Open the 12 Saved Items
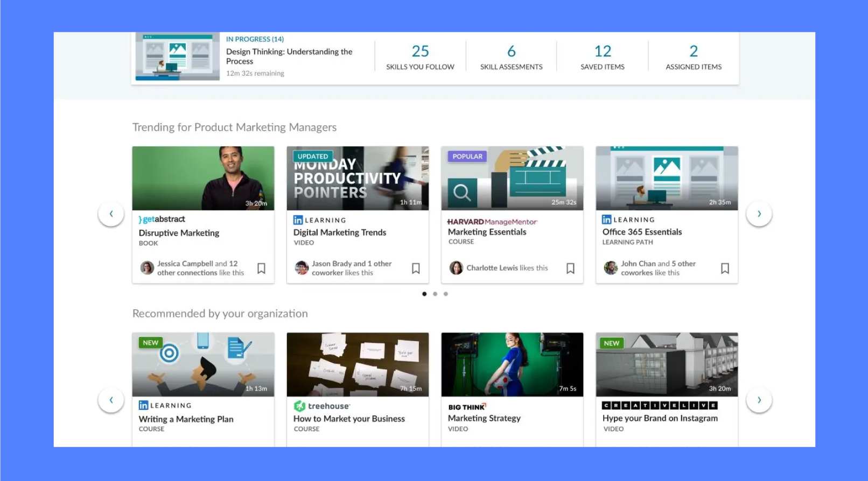The width and height of the screenshot is (868, 481). coord(603,57)
